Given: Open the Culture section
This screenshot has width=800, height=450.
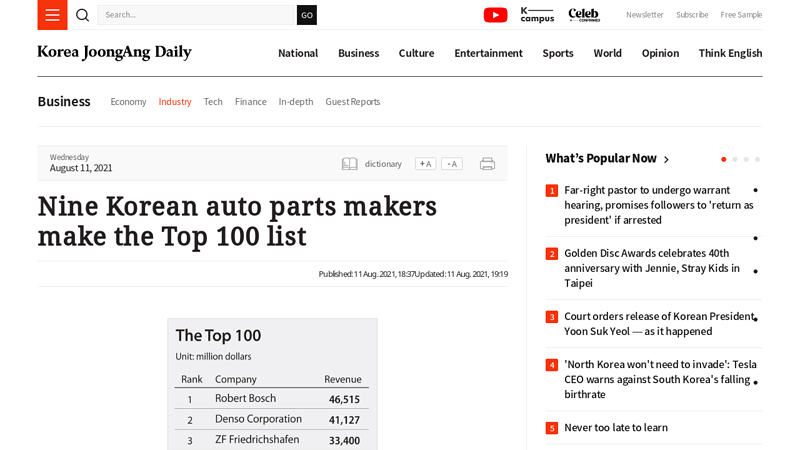Looking at the screenshot, I should pos(416,53).
